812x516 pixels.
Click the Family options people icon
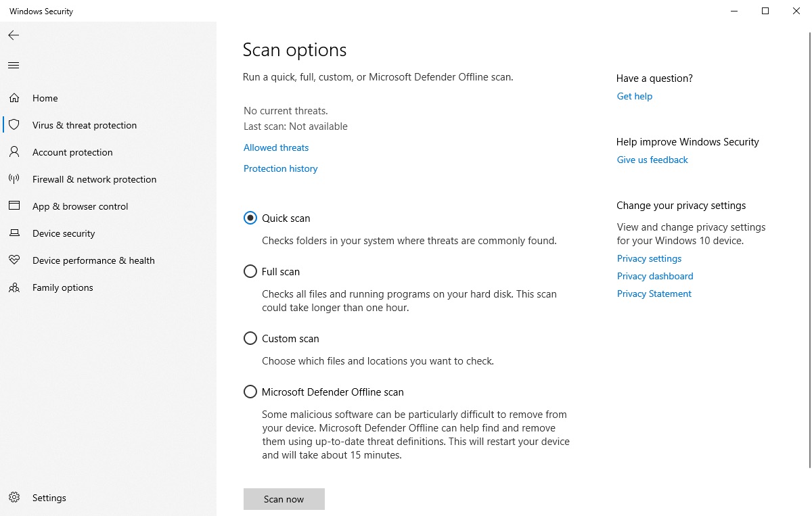coord(14,287)
